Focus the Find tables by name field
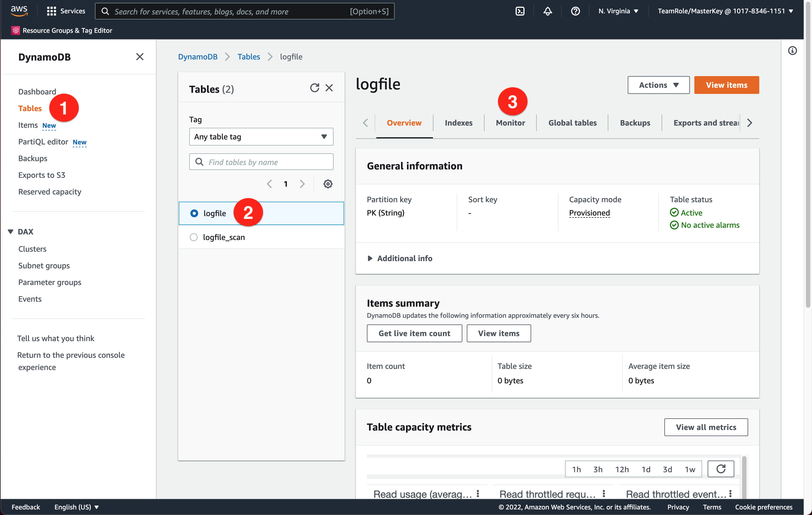The height and width of the screenshot is (515, 812). pyautogui.click(x=261, y=162)
